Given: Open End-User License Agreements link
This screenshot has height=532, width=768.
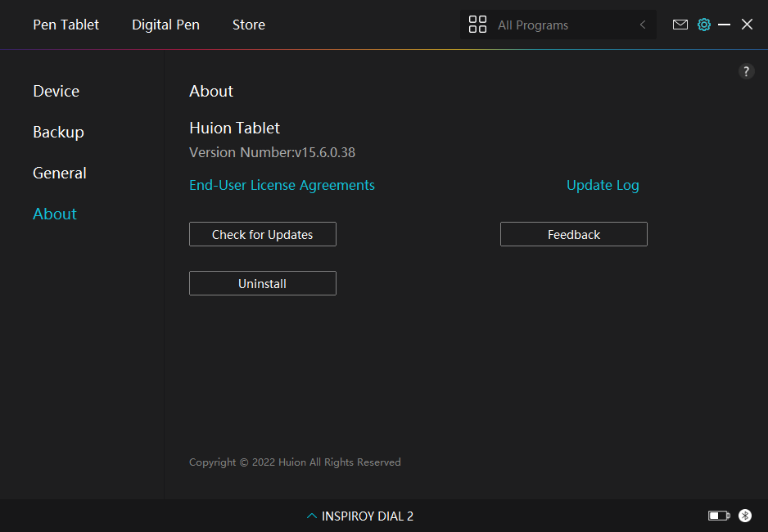Looking at the screenshot, I should pos(282,185).
